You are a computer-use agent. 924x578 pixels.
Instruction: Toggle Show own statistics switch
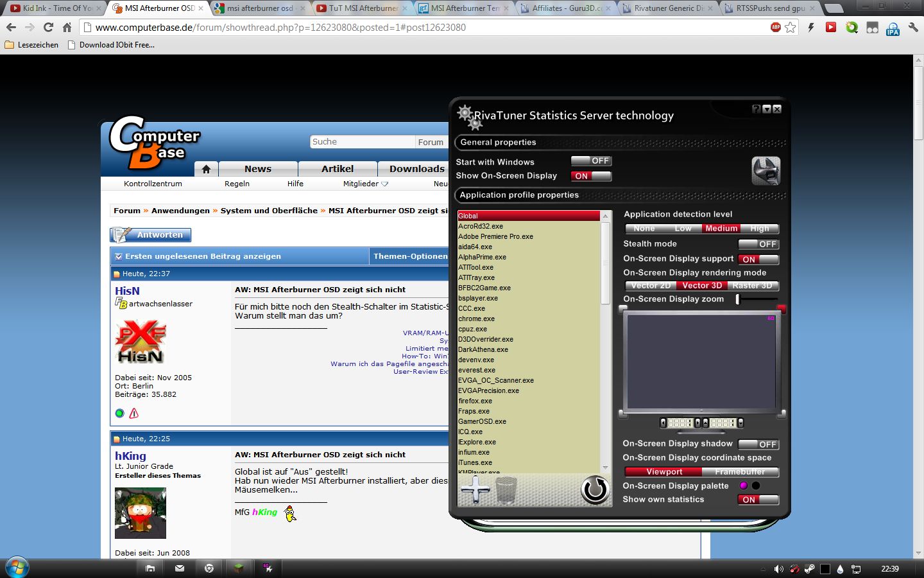coord(758,500)
